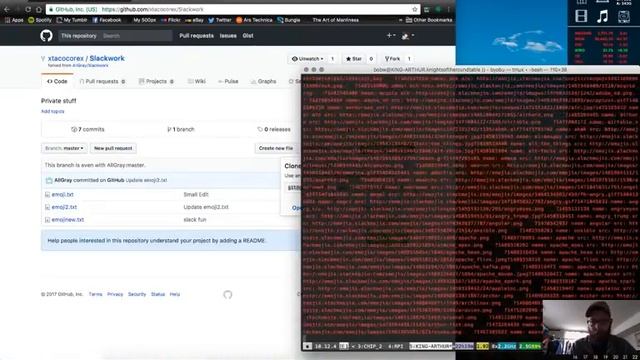
Task: Open the Ars Technica bookmark
Action: [254, 20]
